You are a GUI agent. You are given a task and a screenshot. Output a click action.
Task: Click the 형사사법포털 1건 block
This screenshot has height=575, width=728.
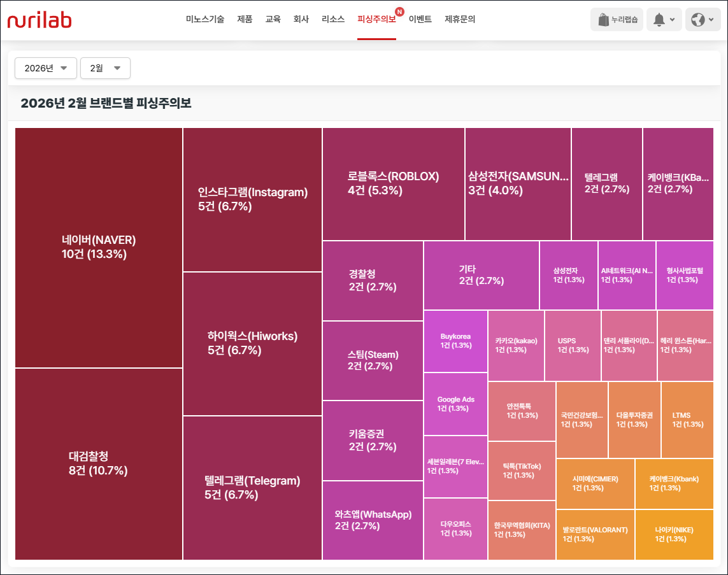685,275
